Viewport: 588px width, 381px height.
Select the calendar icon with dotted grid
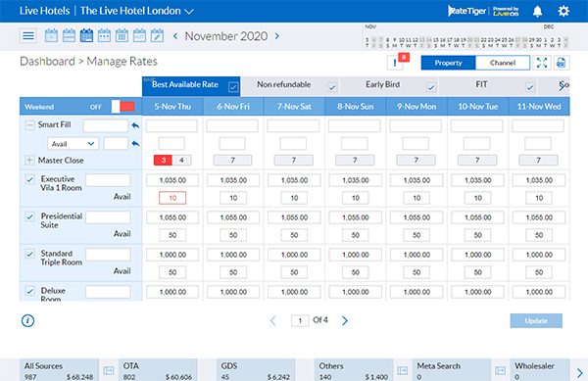tap(104, 36)
